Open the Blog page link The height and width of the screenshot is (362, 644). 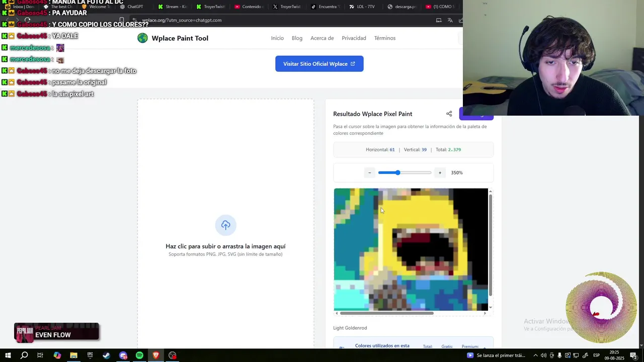pyautogui.click(x=297, y=38)
